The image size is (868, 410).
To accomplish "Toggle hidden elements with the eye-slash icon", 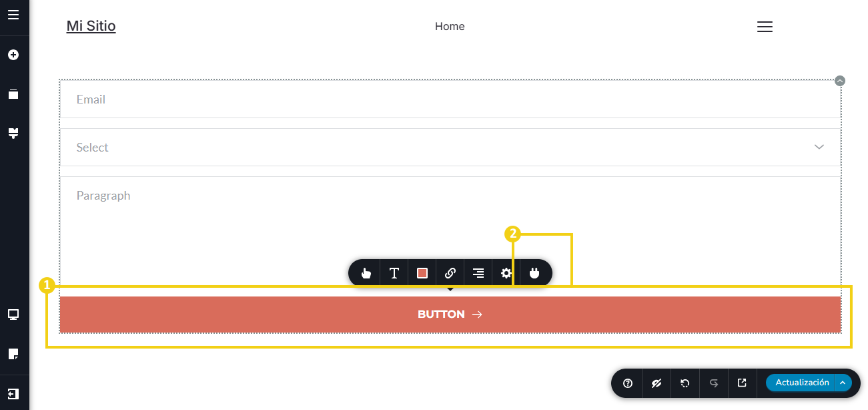I will (656, 383).
